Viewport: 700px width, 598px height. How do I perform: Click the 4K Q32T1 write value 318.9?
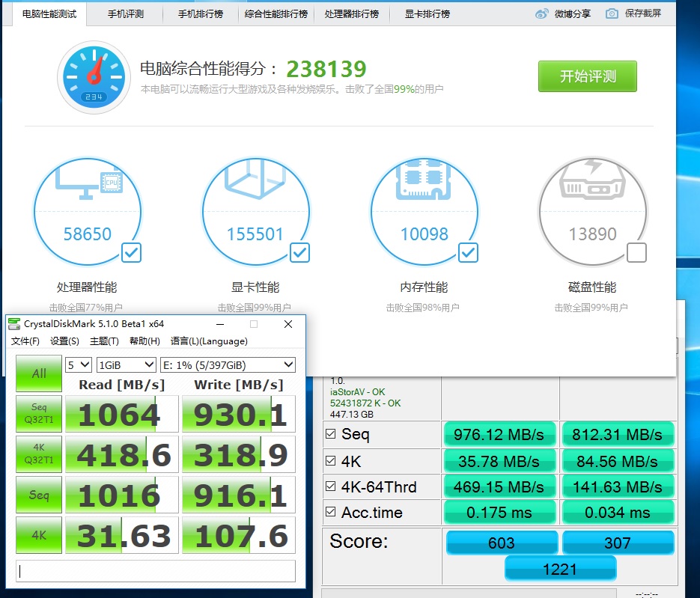click(x=239, y=454)
